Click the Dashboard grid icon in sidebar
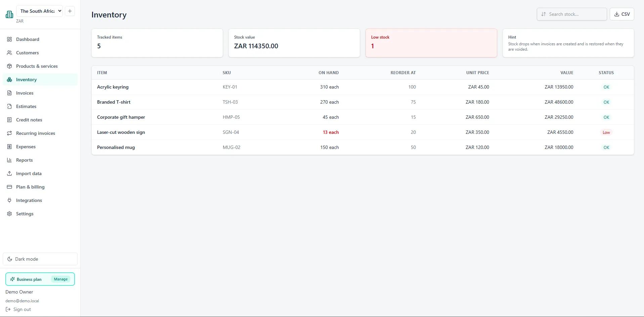 tap(9, 39)
